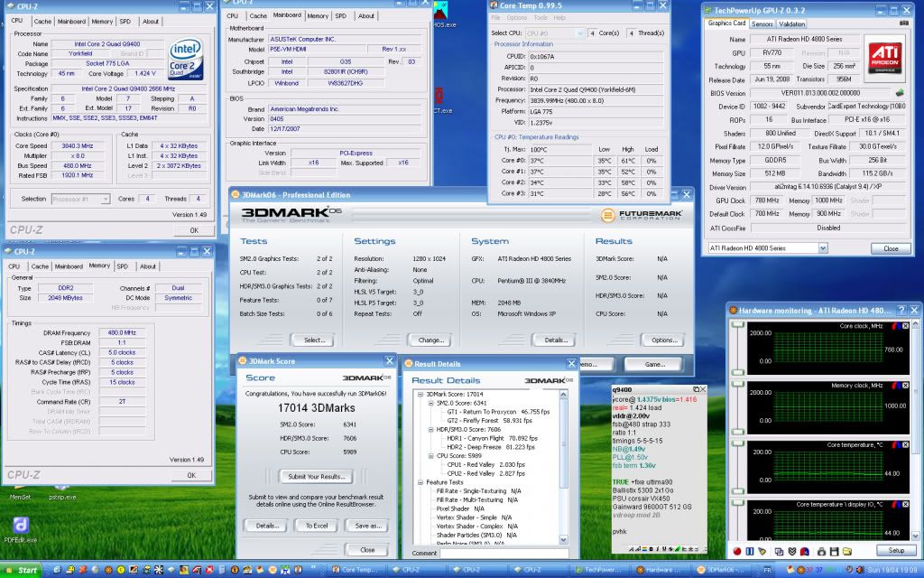Collapse the CPU Score tree node
Screen dimensions: 924x578
pos(430,456)
